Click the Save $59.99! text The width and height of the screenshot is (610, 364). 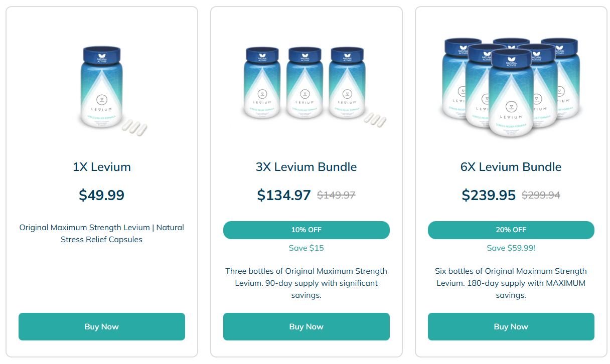pyautogui.click(x=511, y=248)
